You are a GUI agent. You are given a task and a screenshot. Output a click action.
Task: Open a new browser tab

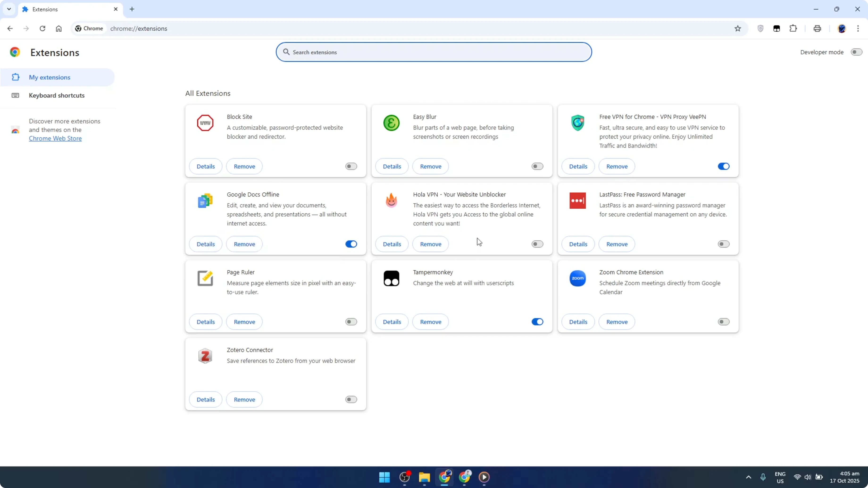132,9
